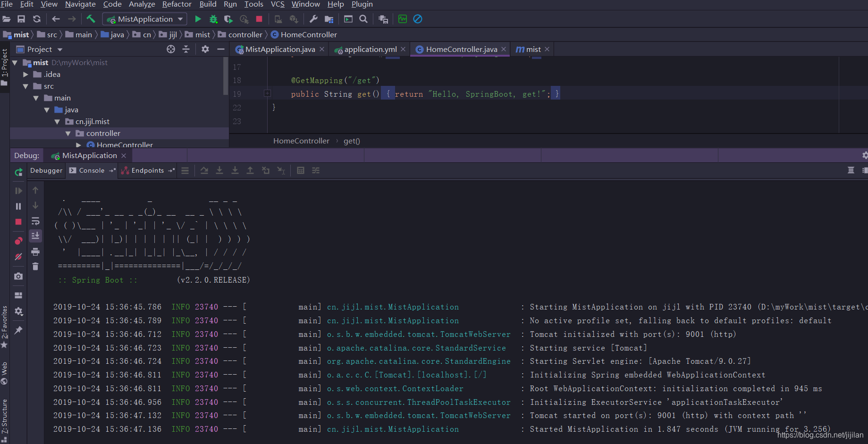Viewport: 868px width, 444px height.
Task: Collapse the cn.jijl.mist package node
Action: [57, 121]
